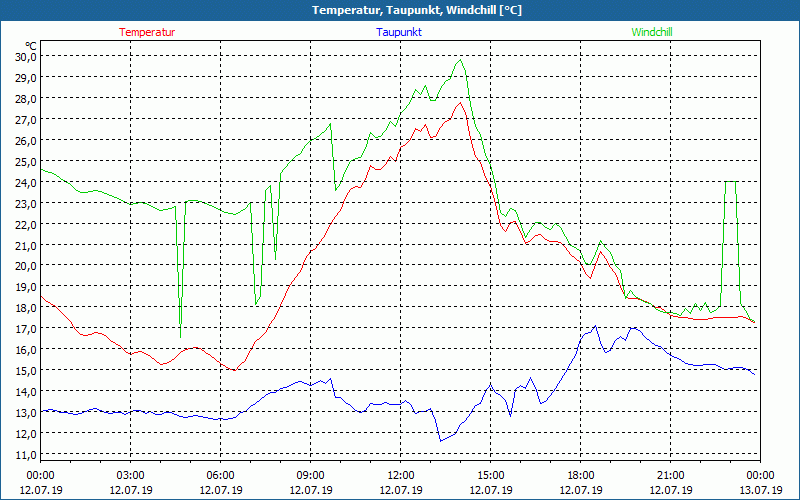This screenshot has height=500, width=800.
Task: Click the '06:00' time axis label
Action: point(220,476)
